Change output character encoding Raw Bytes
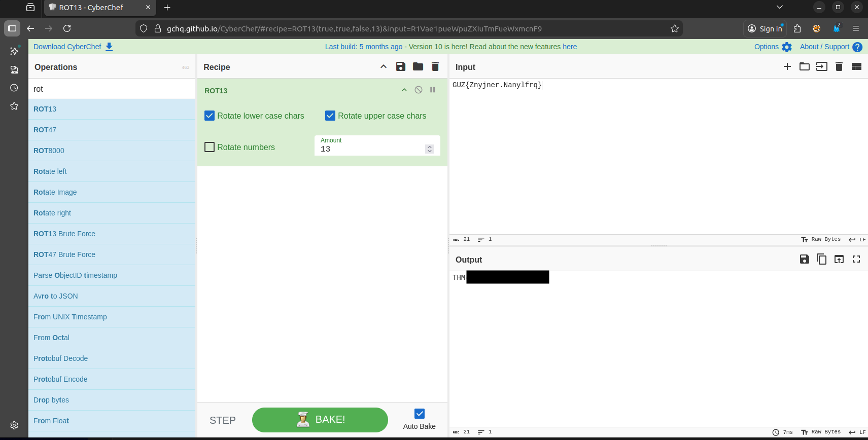The height and width of the screenshot is (440, 868). coord(821,432)
